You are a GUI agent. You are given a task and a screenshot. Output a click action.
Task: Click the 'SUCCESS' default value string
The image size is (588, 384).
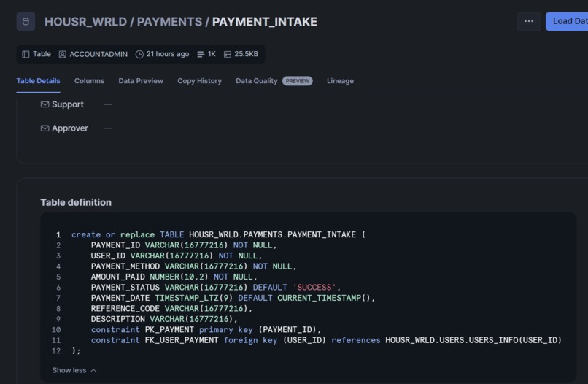pos(314,288)
